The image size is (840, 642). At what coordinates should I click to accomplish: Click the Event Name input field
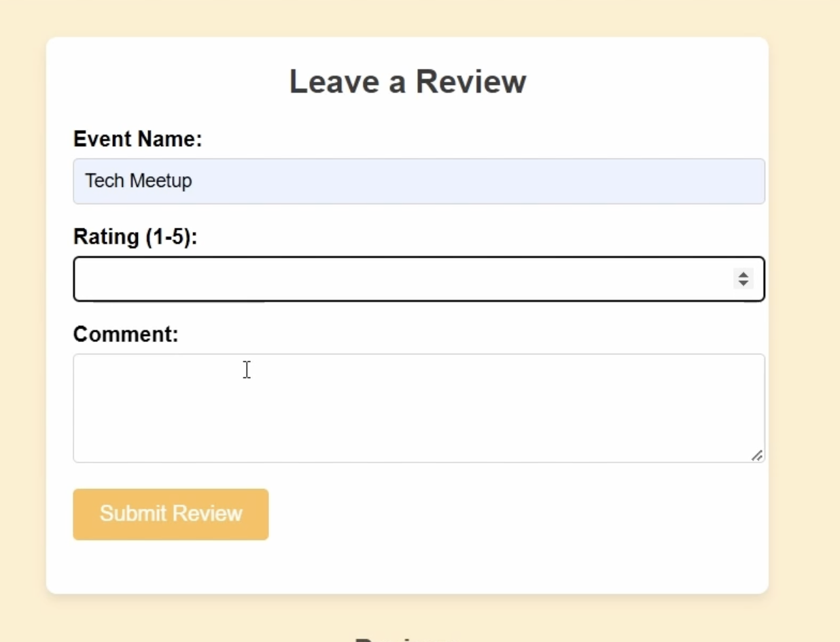click(419, 181)
